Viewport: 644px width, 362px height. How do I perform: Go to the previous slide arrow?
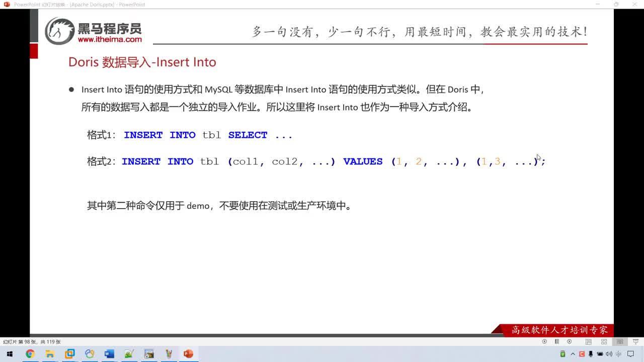544,341
